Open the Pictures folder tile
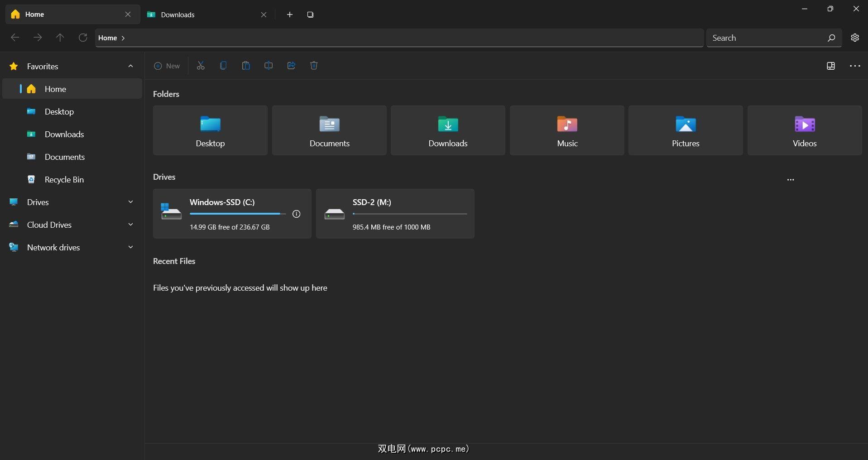 [x=685, y=130]
